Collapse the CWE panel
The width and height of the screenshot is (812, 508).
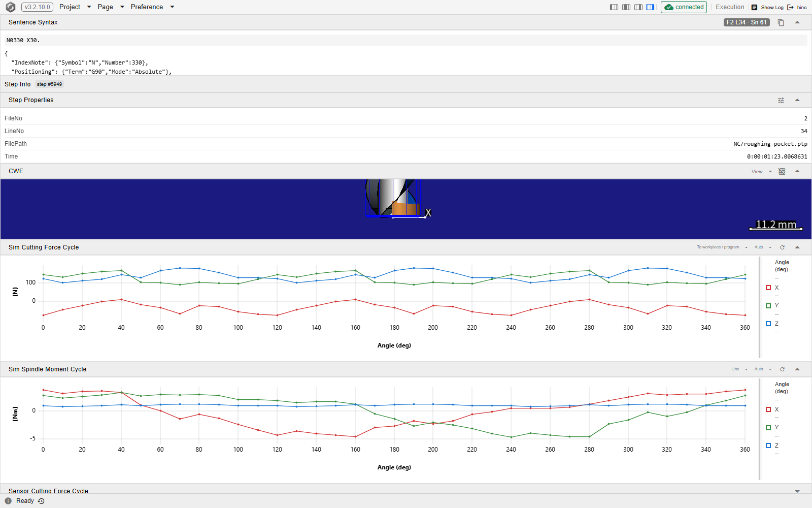pos(797,171)
